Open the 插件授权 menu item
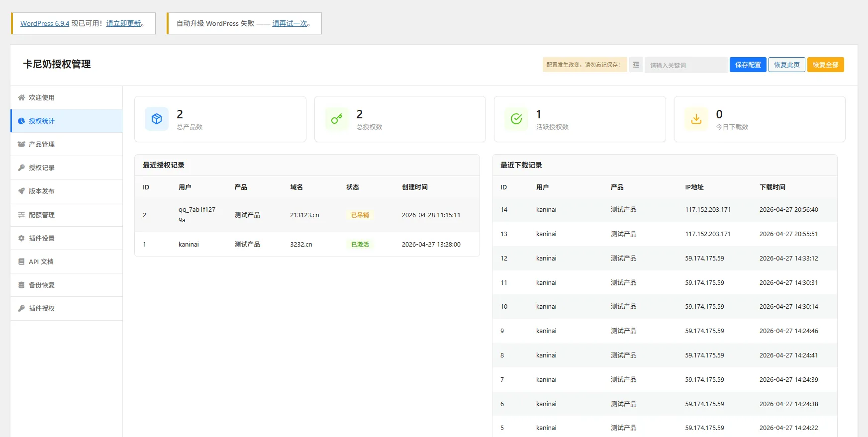 click(42, 308)
